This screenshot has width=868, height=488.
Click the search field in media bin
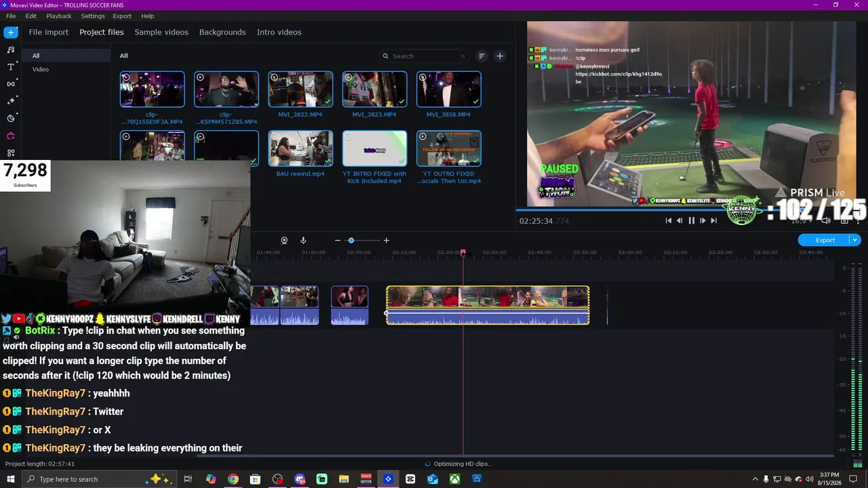tap(424, 56)
